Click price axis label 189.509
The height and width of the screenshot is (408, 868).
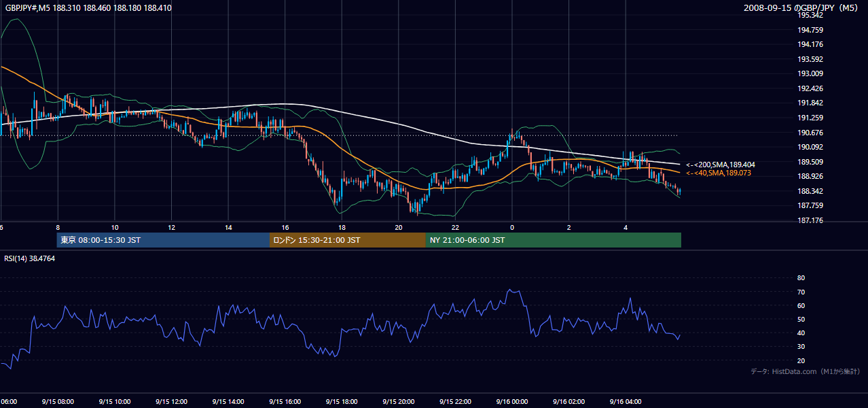click(810, 162)
